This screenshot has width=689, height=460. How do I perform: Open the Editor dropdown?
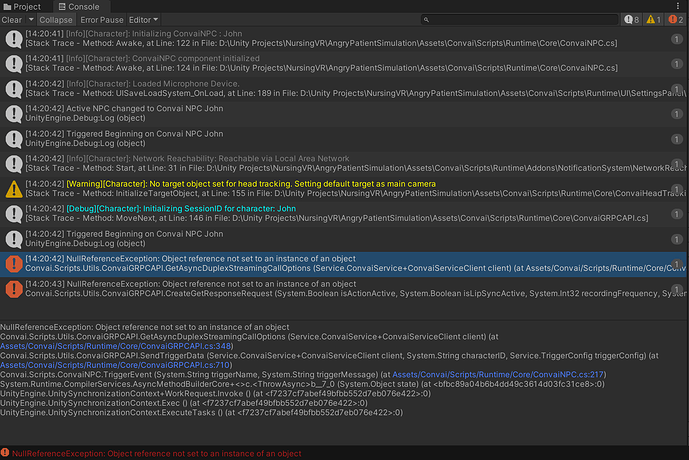(143, 20)
